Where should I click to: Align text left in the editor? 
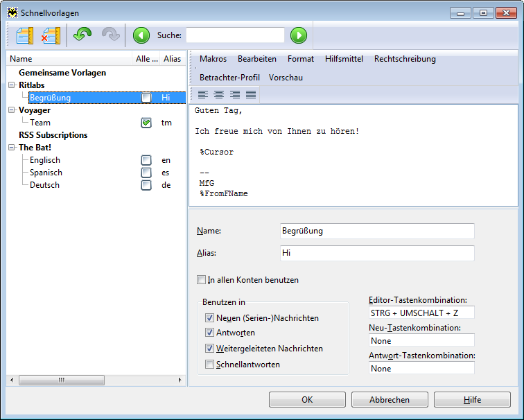click(203, 94)
